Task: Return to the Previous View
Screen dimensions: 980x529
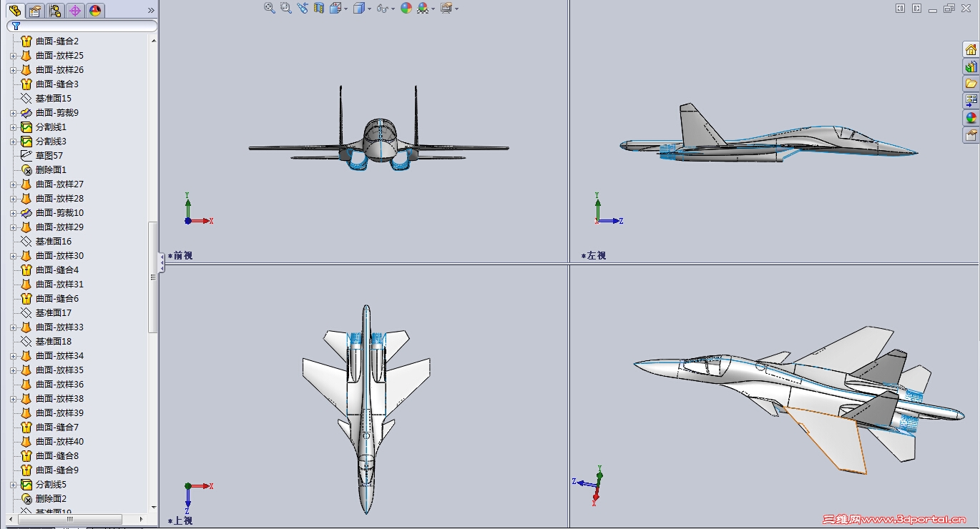Action: [x=303, y=8]
